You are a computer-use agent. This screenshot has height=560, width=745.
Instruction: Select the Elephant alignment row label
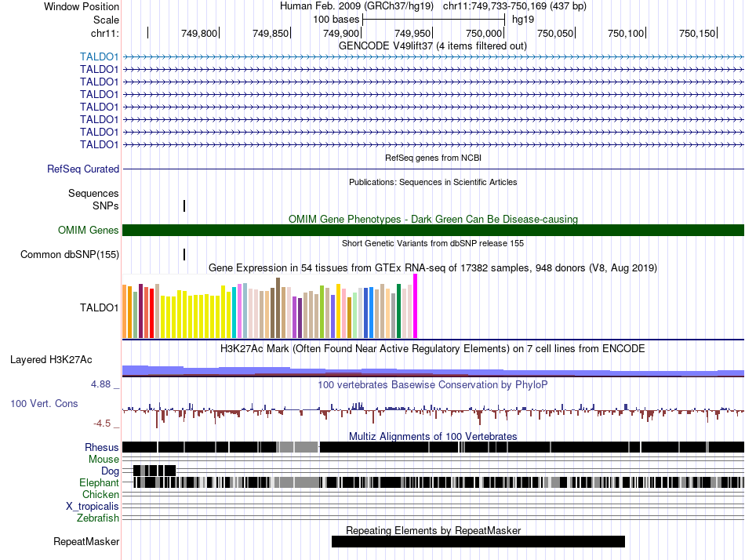pyautogui.click(x=99, y=482)
